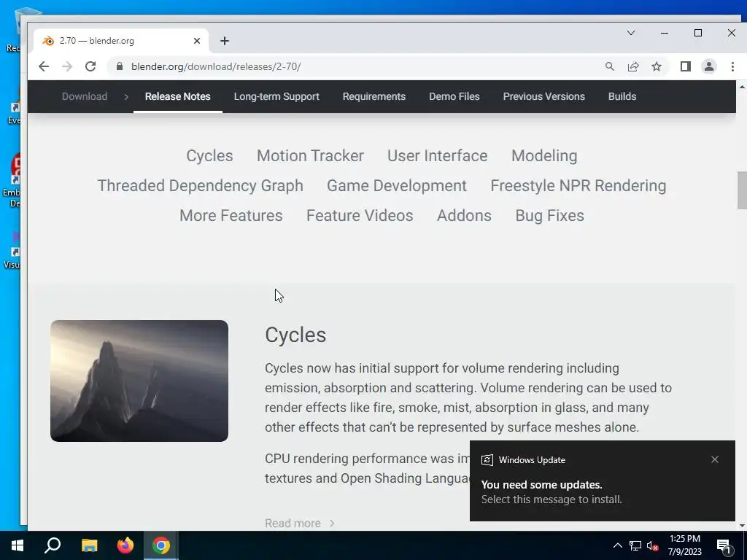Select the Release Notes nav tab

[x=178, y=96]
